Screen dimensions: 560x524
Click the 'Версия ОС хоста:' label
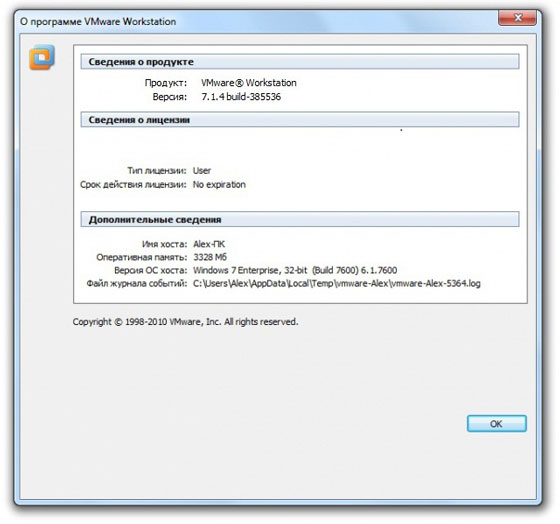pyautogui.click(x=150, y=270)
